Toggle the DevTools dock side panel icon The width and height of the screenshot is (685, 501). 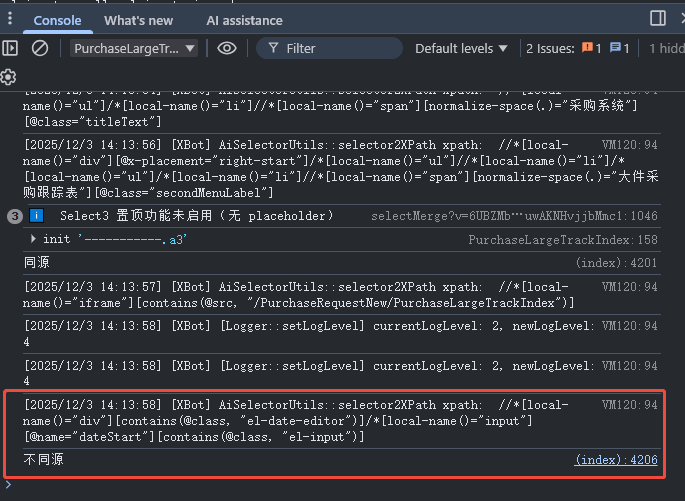click(x=658, y=18)
